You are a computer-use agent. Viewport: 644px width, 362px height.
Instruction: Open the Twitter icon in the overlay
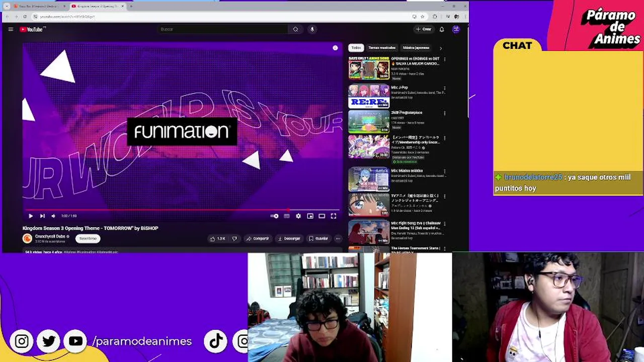49,341
